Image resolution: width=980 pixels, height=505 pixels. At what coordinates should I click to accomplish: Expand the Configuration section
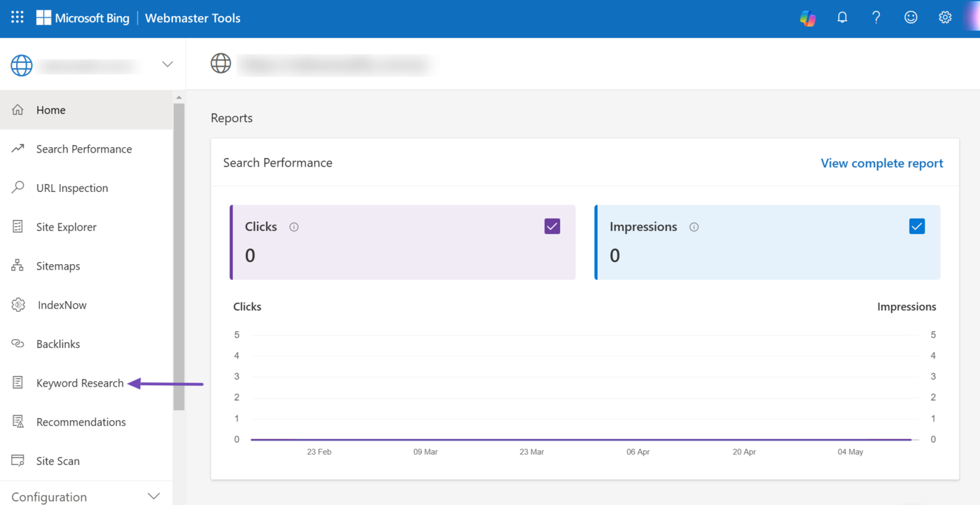154,497
